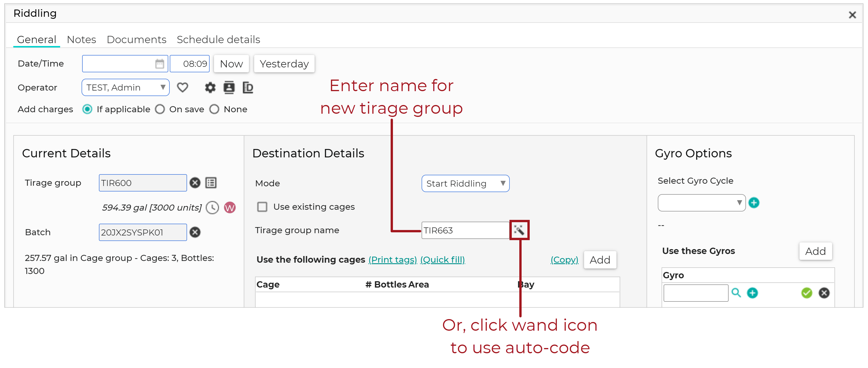Click the Cage column header
Viewport: 868px width, 368px height.
pos(268,284)
